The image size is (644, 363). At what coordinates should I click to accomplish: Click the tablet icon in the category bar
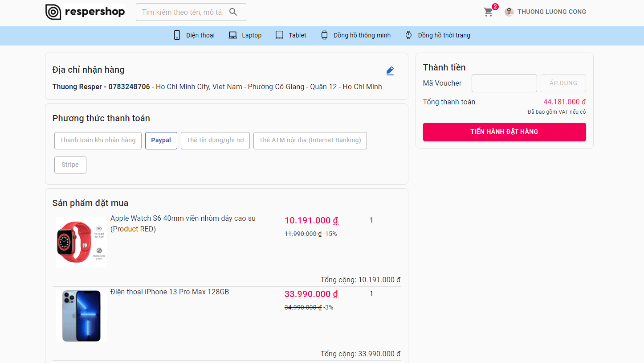coord(279,35)
